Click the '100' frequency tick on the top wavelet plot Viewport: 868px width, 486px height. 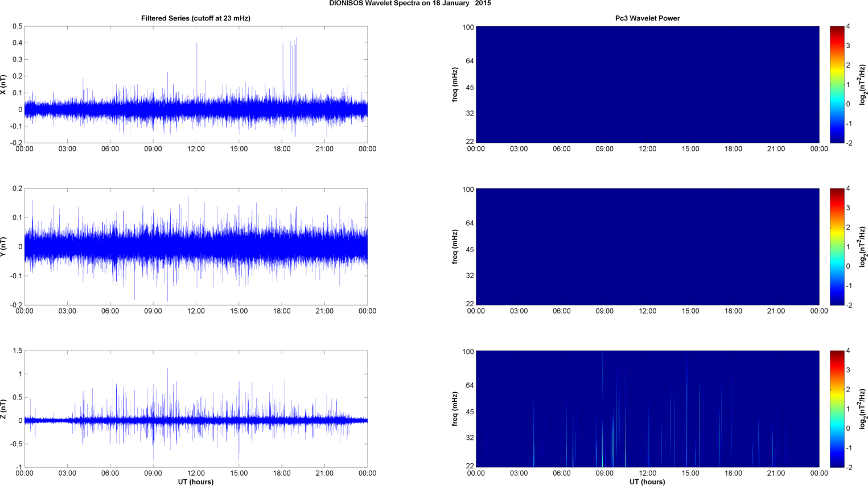coord(468,27)
